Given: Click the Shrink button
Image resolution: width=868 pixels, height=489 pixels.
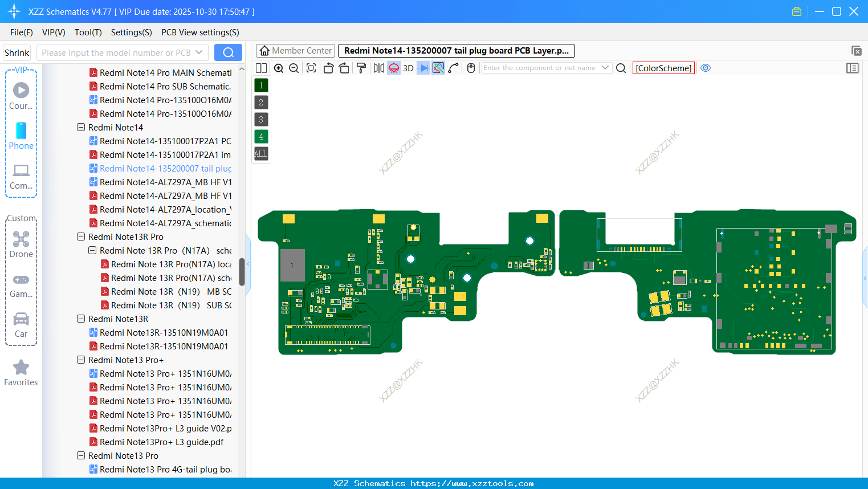Looking at the screenshot, I should (x=17, y=52).
